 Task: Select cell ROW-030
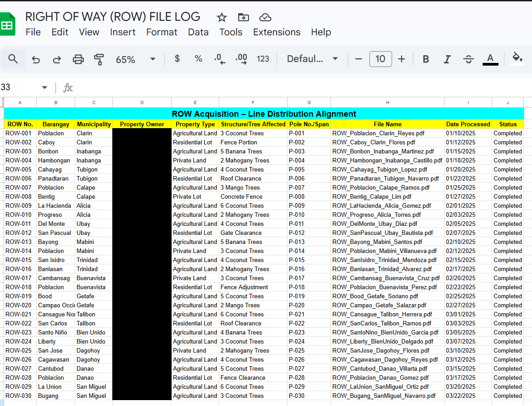pos(20,396)
